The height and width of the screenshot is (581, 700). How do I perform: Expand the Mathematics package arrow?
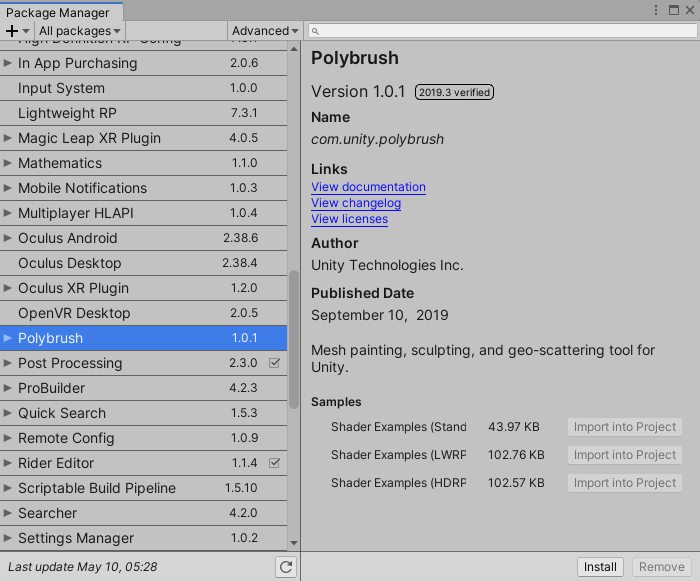tap(7, 163)
